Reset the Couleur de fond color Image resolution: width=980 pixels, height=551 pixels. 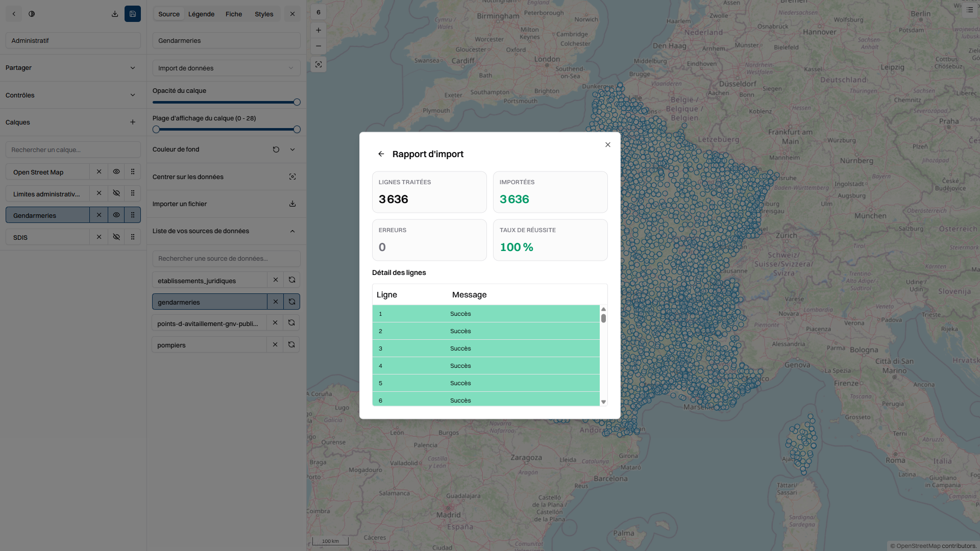tap(276, 149)
